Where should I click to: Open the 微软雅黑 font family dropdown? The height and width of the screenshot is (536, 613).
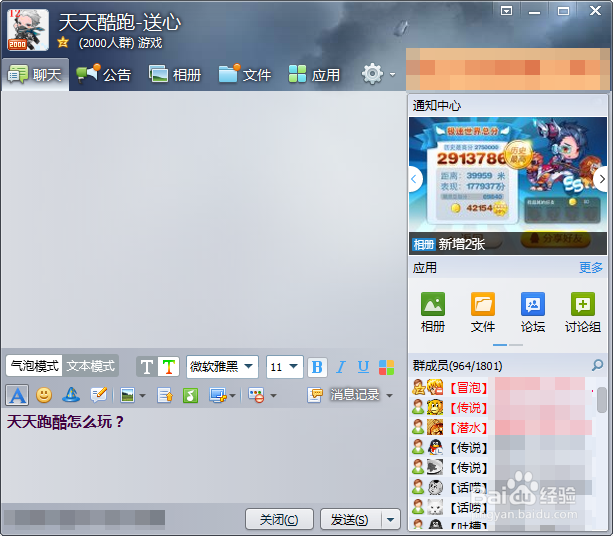pos(222,367)
